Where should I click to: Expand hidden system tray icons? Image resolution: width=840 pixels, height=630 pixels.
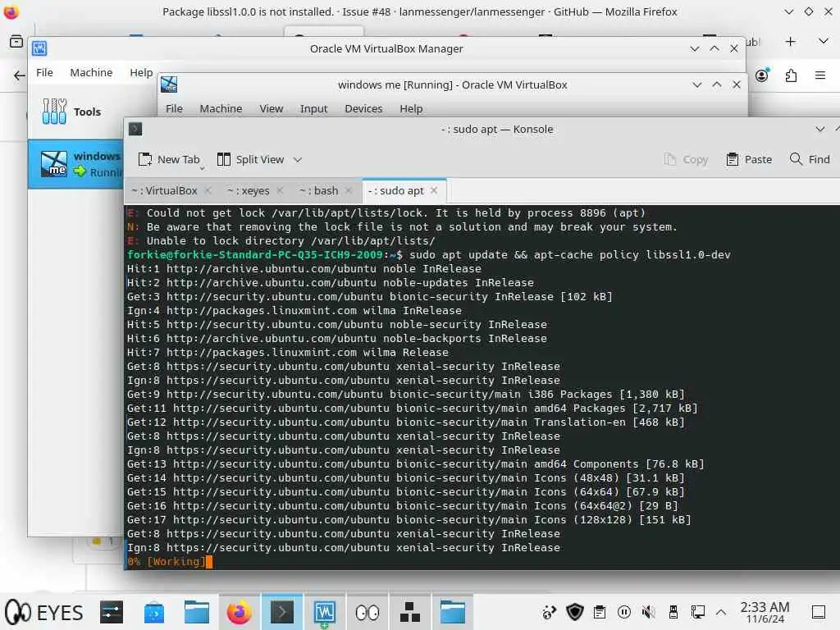pyautogui.click(x=721, y=612)
